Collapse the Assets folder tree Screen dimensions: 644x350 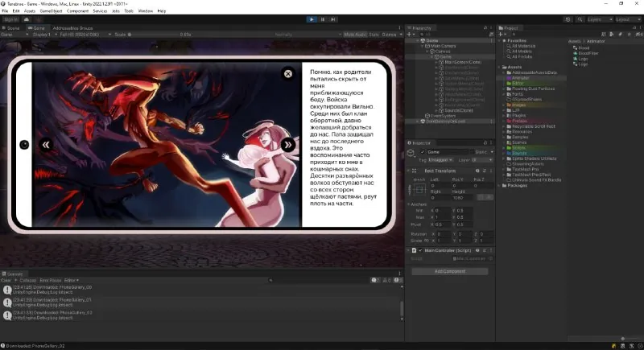(x=499, y=67)
